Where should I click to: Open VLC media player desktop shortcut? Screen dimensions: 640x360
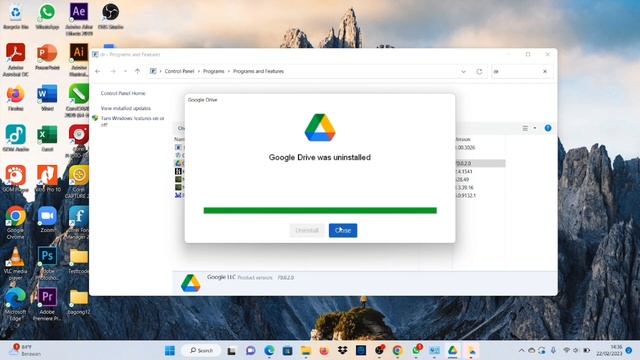tap(16, 264)
